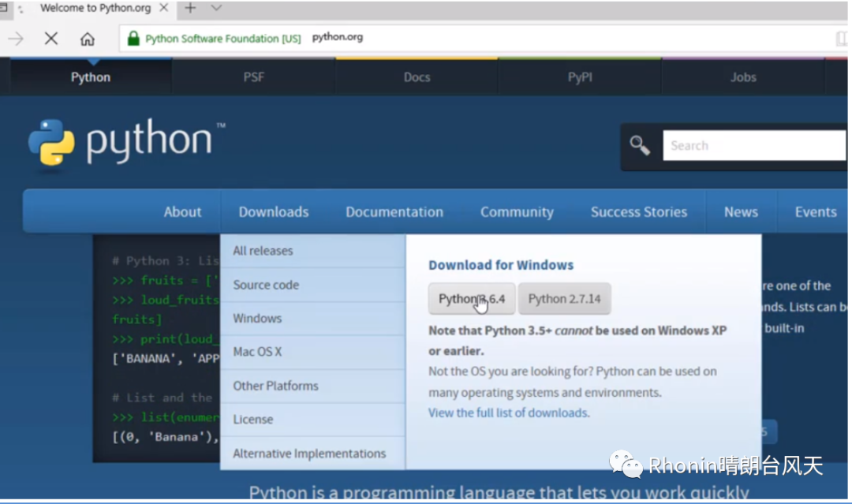
Task: Download Python 2.7.14 button
Action: click(x=565, y=299)
